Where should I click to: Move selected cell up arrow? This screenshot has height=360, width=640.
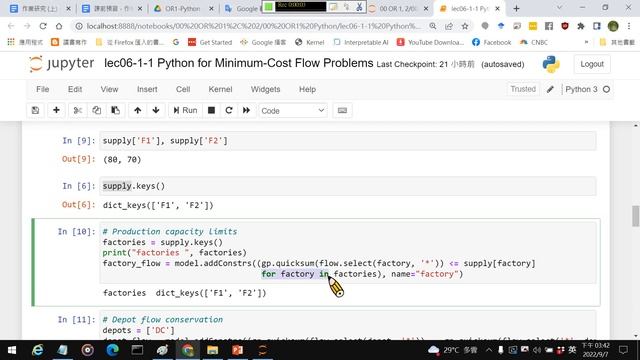tap(138, 110)
